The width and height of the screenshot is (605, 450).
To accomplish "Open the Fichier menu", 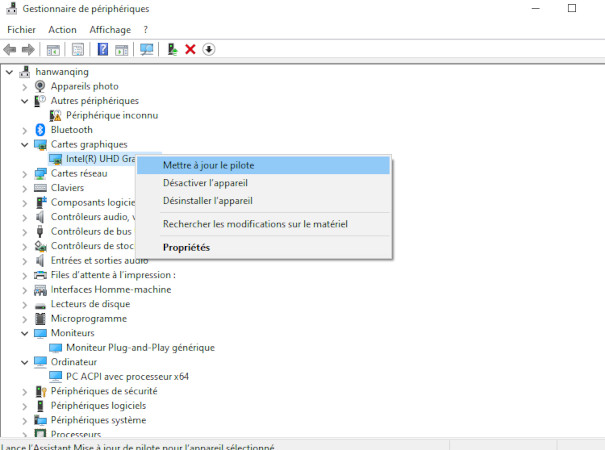I will (x=21, y=29).
